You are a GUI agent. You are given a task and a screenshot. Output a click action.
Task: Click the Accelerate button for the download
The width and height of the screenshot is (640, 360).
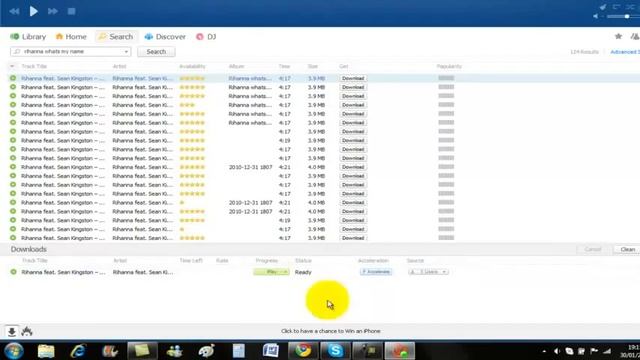(376, 272)
